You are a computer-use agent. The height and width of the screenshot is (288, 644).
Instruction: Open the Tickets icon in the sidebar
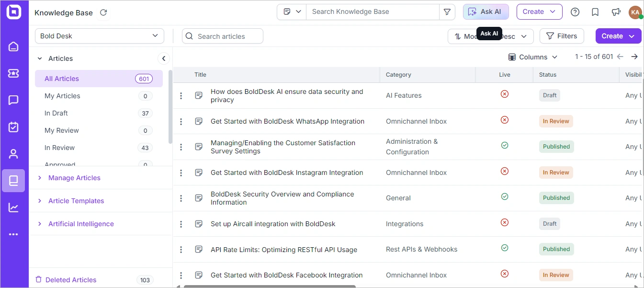[13, 73]
